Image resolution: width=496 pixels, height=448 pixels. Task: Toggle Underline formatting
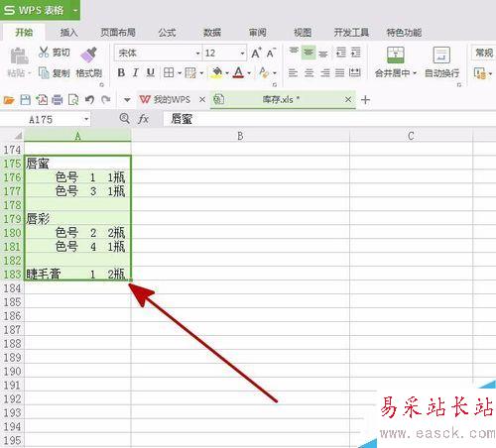[x=151, y=72]
